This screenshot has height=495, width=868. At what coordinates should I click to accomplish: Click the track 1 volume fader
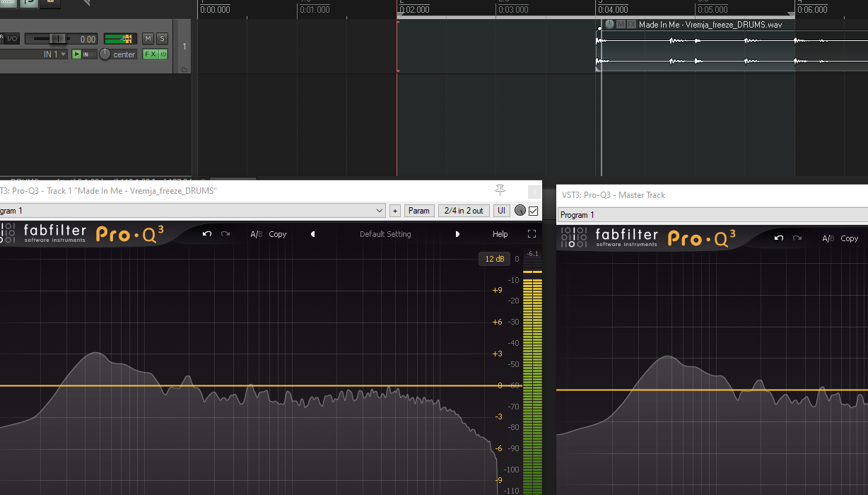pos(57,39)
